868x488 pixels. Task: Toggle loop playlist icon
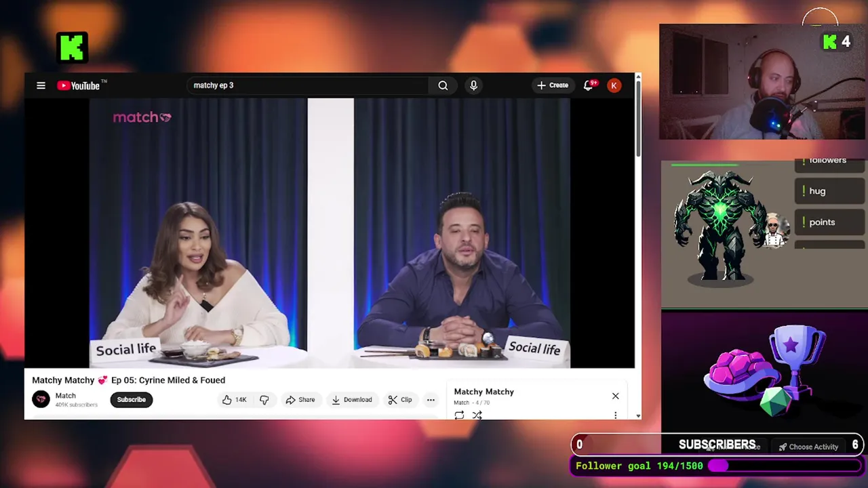[x=459, y=415]
